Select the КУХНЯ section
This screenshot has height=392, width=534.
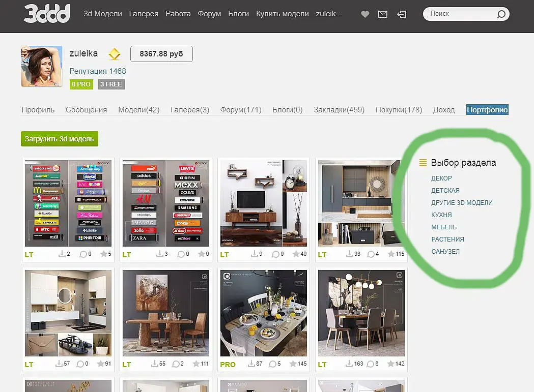442,215
